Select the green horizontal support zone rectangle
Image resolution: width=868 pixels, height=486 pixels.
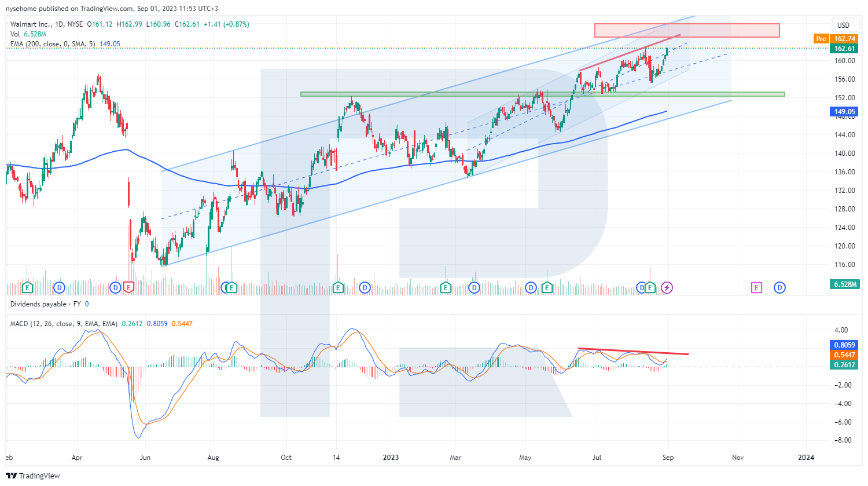(542, 94)
